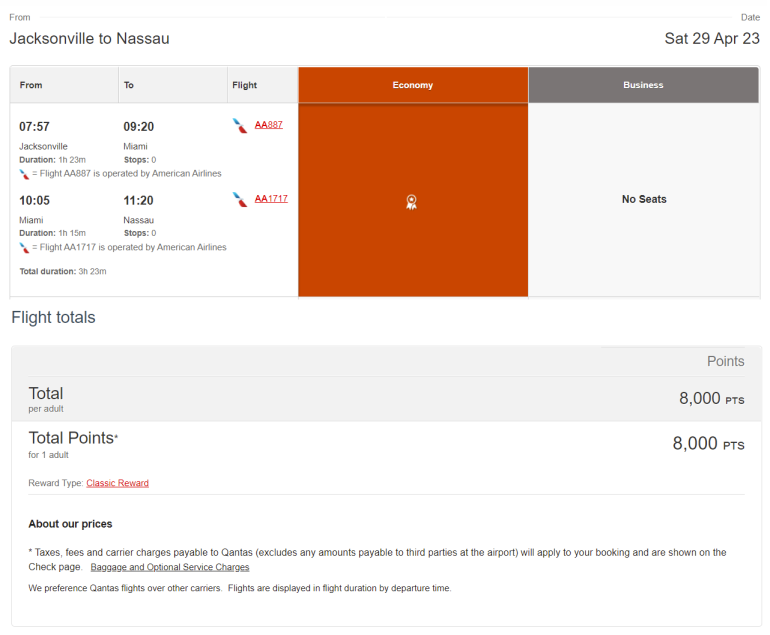The height and width of the screenshot is (635, 770).
Task: Click the airline icon in the AA887 operator note
Action: point(24,174)
